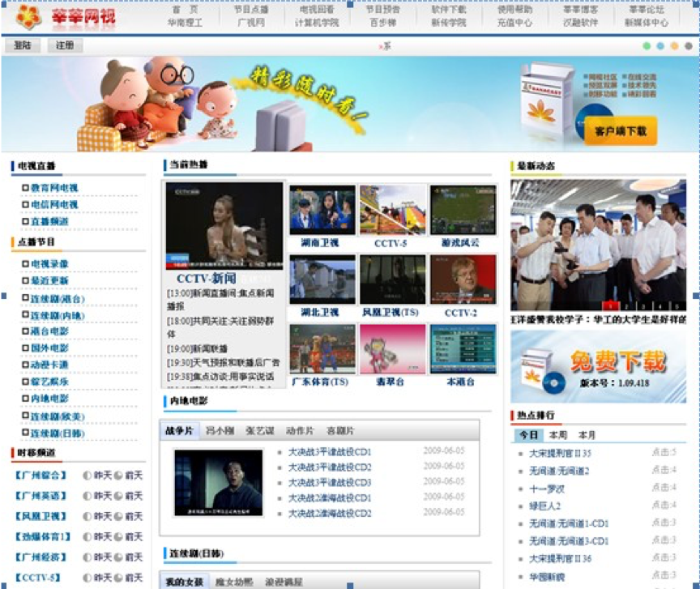Open the war movie preview thumbnail

tap(219, 483)
